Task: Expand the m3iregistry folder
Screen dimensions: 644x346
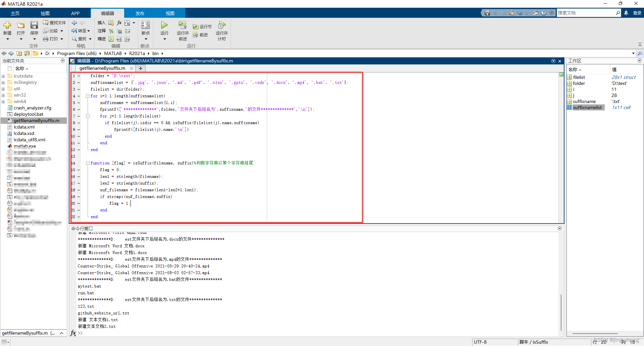Action: pyautogui.click(x=3, y=83)
